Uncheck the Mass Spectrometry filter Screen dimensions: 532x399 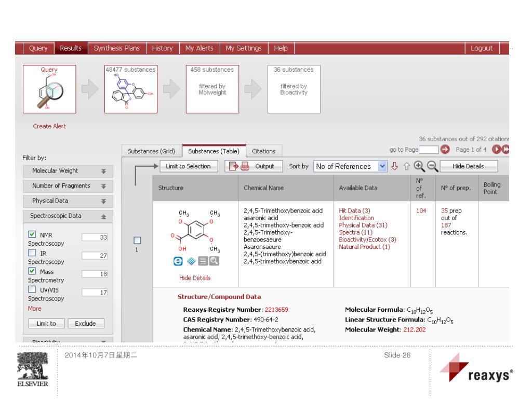click(x=32, y=271)
